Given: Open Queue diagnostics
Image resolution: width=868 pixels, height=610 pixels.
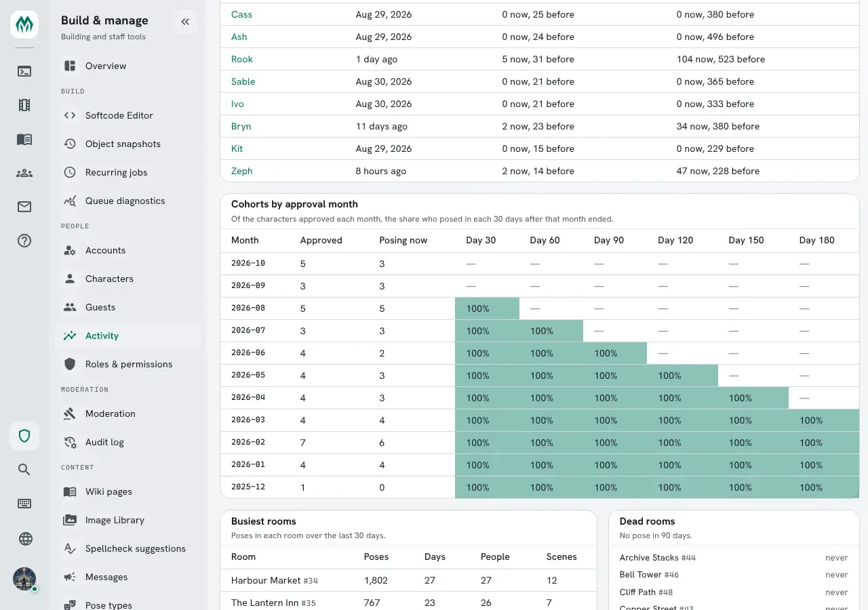Looking at the screenshot, I should [127, 201].
